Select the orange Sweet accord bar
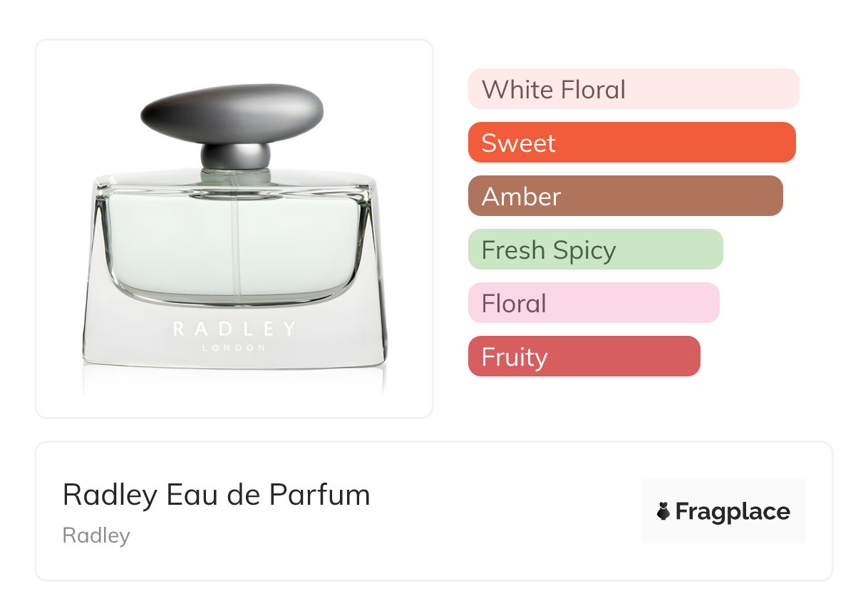Image resolution: width=868 pixels, height=616 pixels. pyautogui.click(x=631, y=143)
